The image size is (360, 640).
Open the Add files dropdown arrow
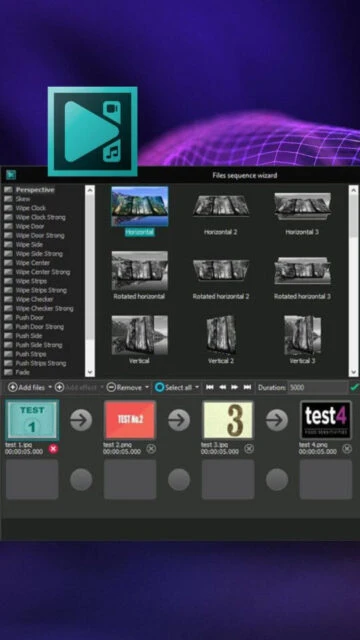pyautogui.click(x=50, y=387)
